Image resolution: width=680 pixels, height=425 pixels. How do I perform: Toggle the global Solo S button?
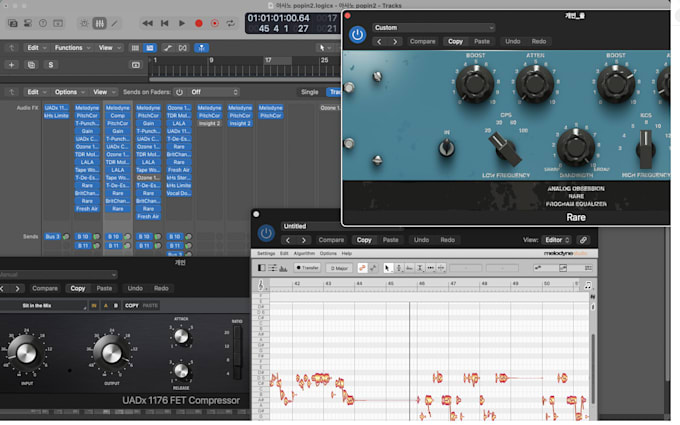tap(51, 65)
